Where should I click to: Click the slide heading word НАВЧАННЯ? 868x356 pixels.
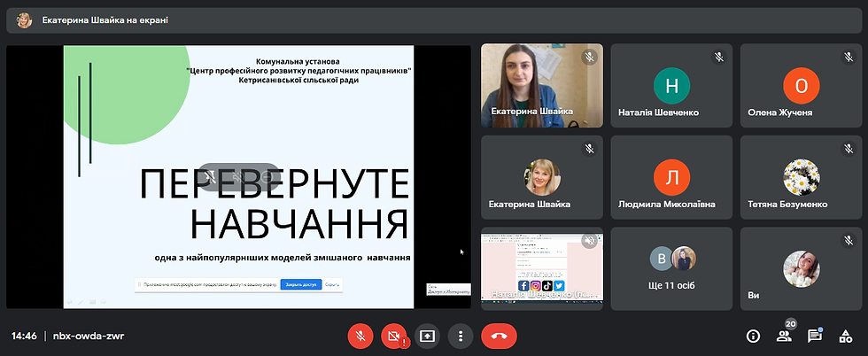pos(299,223)
